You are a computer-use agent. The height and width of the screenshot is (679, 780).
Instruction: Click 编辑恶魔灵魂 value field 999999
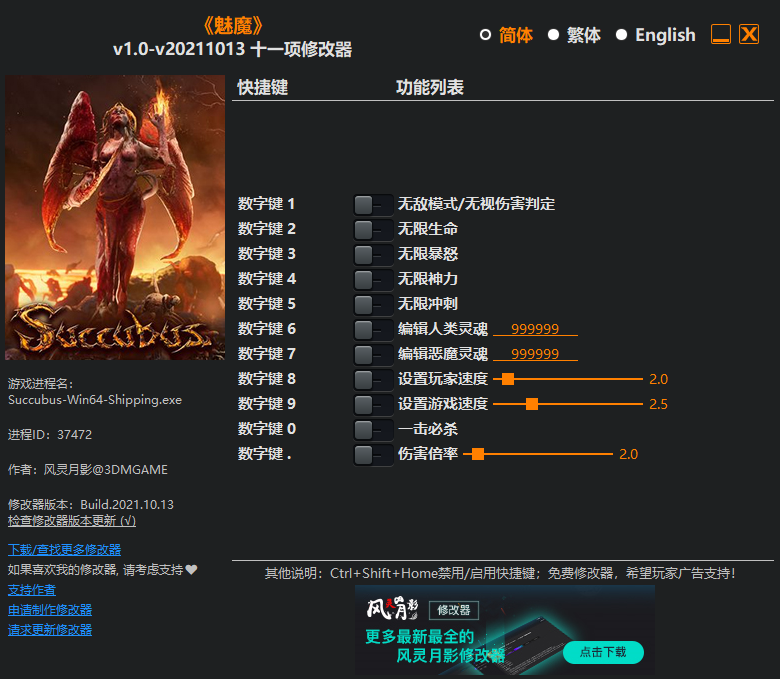[535, 354]
